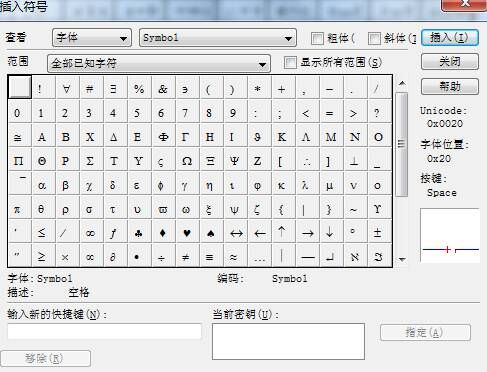Pick the down arrow symbol
Image resolution: width=487 pixels, height=372 pixels.
click(x=330, y=233)
